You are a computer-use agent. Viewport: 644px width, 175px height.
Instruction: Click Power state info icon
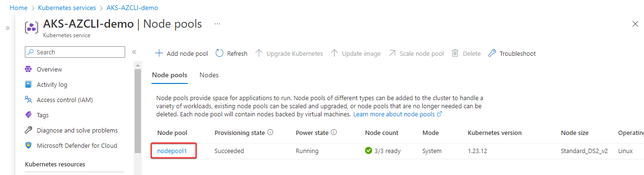coord(334,133)
